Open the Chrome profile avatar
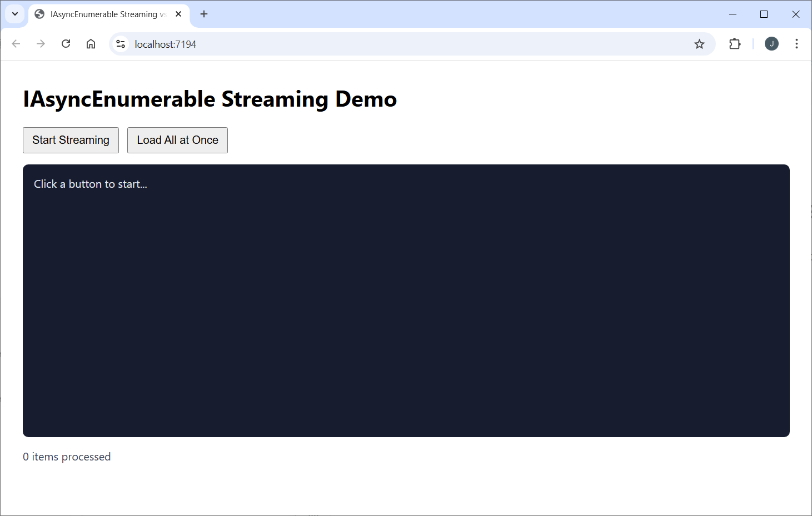 pyautogui.click(x=771, y=43)
